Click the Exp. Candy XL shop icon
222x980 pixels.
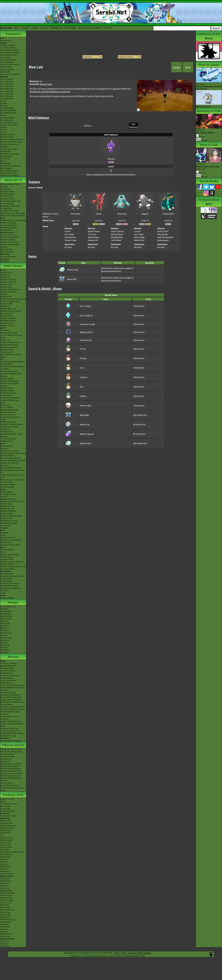tap(68, 315)
